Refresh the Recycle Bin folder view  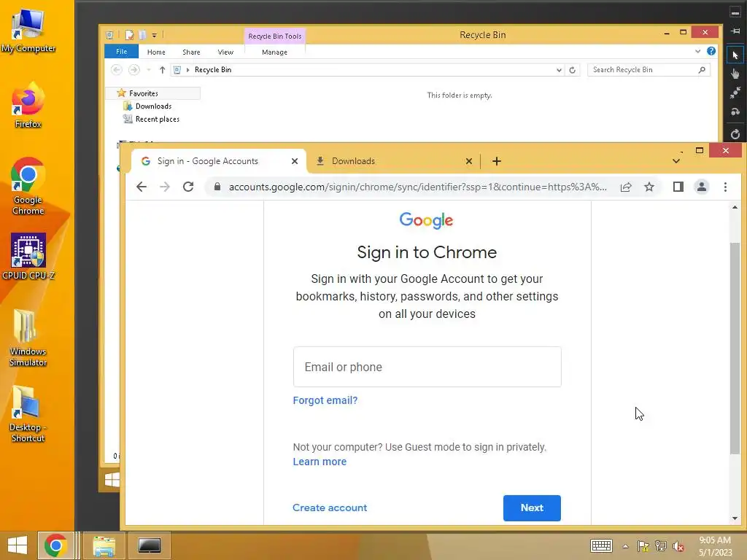(x=572, y=70)
